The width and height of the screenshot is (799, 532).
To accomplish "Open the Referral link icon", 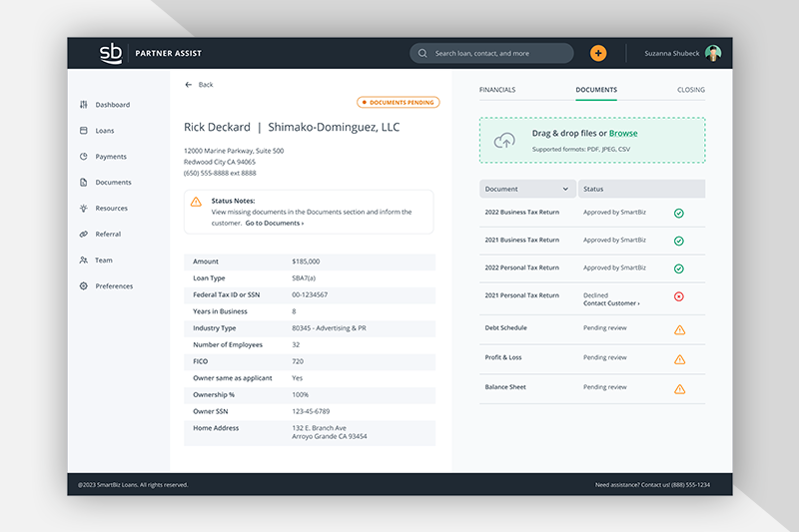I will pyautogui.click(x=84, y=235).
